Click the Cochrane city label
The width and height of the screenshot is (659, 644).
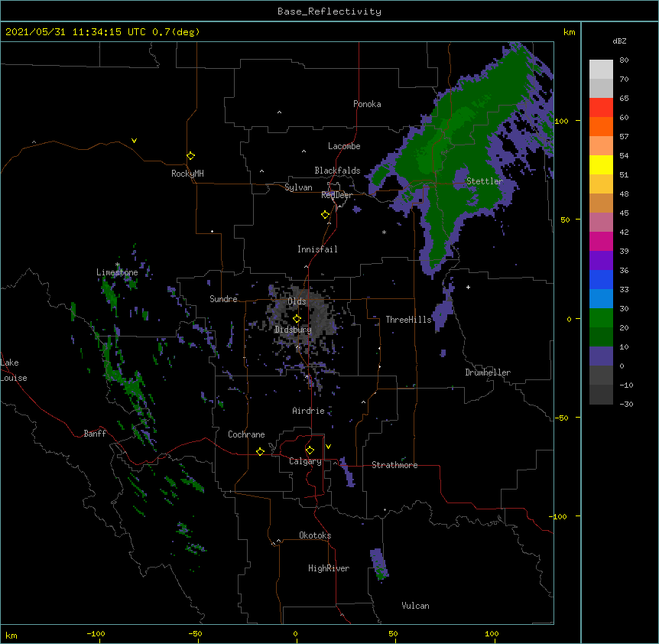[246, 434]
